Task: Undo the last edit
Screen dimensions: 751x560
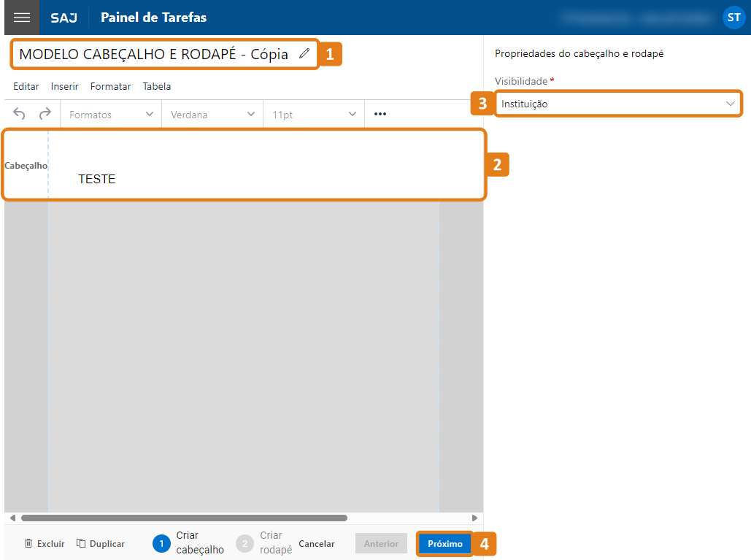Action: [x=20, y=114]
